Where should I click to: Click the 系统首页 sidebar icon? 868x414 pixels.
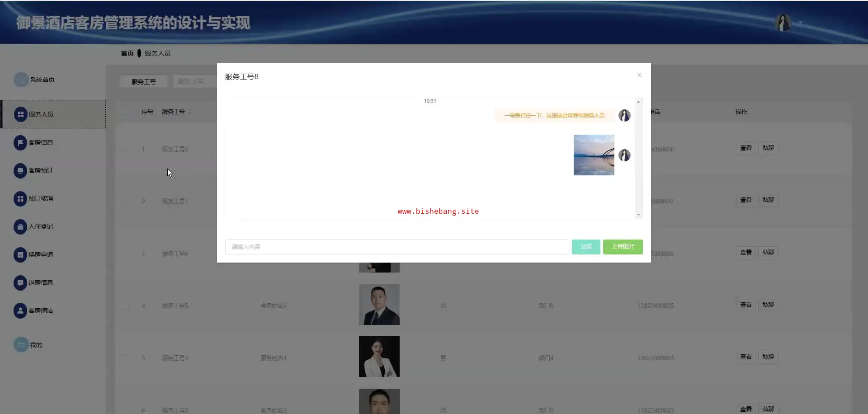pyautogui.click(x=21, y=80)
